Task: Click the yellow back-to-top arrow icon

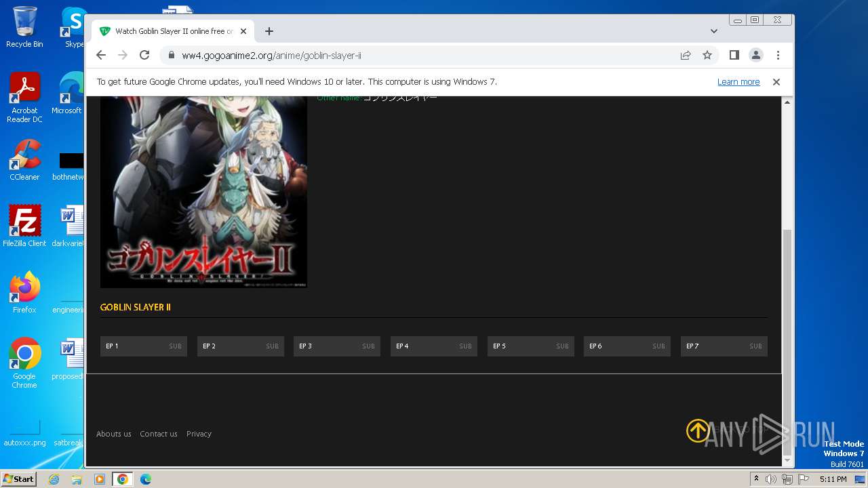Action: [x=697, y=430]
